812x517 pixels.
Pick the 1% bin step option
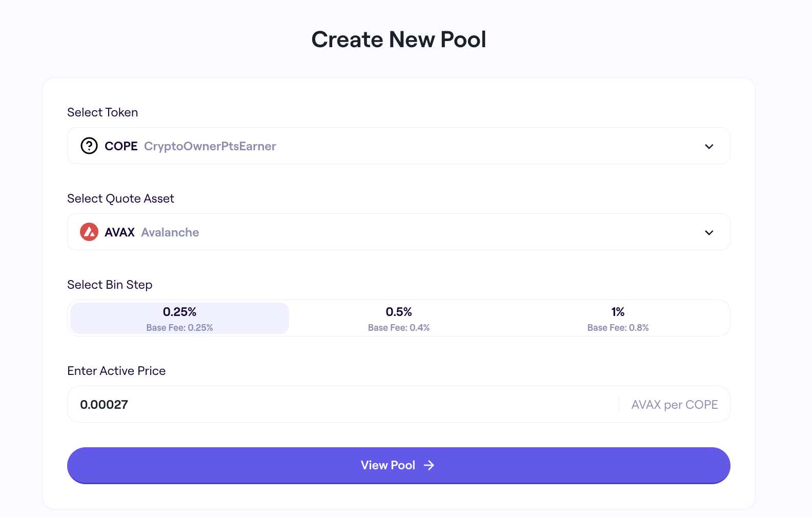click(618, 318)
